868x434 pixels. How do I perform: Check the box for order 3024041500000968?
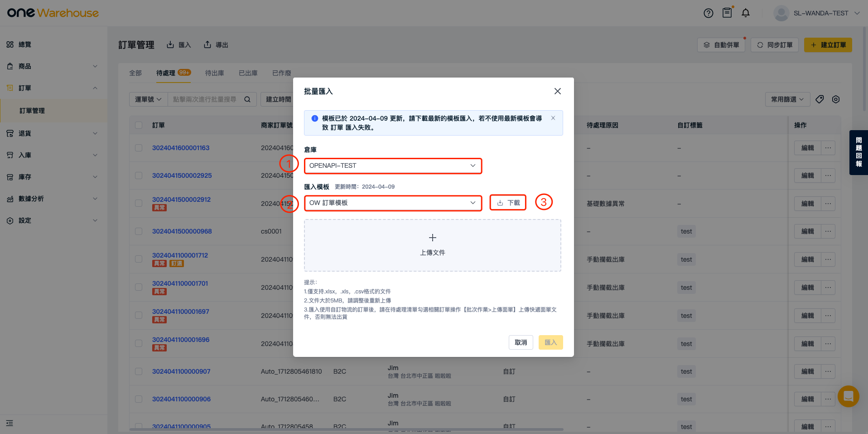[x=139, y=231]
